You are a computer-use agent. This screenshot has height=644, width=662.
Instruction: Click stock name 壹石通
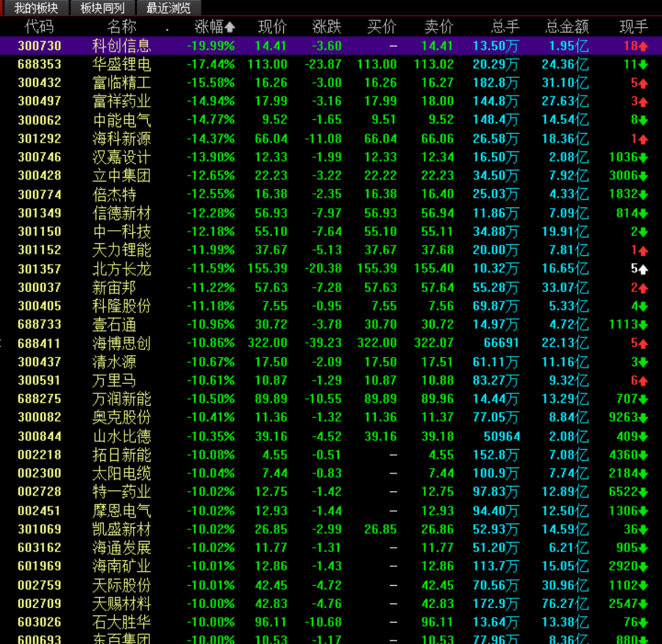pos(115,324)
